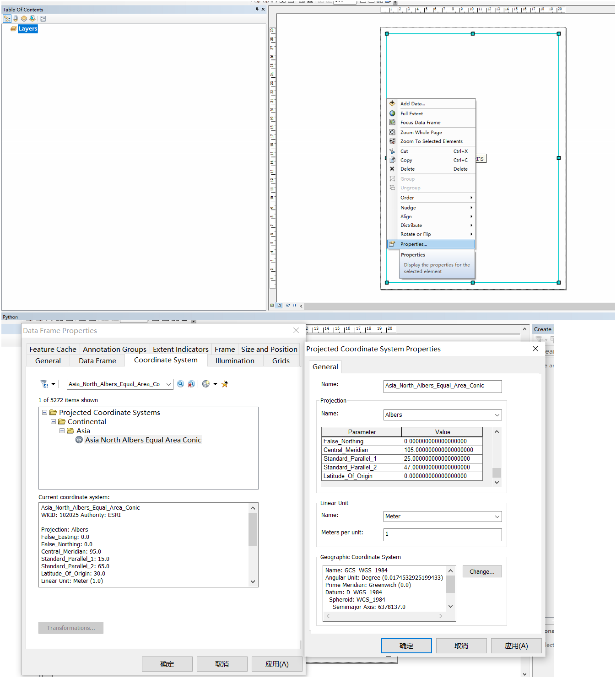
Task: Click the Cut scissors icon
Action: pos(392,151)
